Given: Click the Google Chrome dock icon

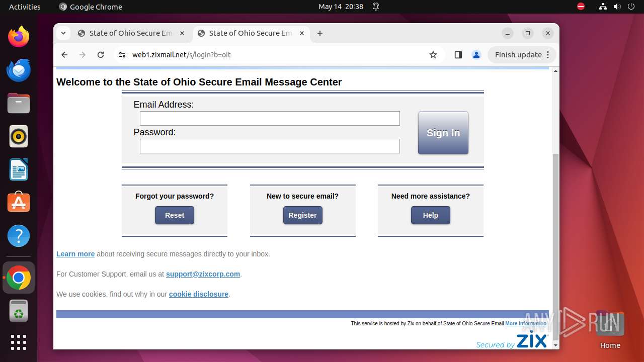Looking at the screenshot, I should (x=19, y=278).
